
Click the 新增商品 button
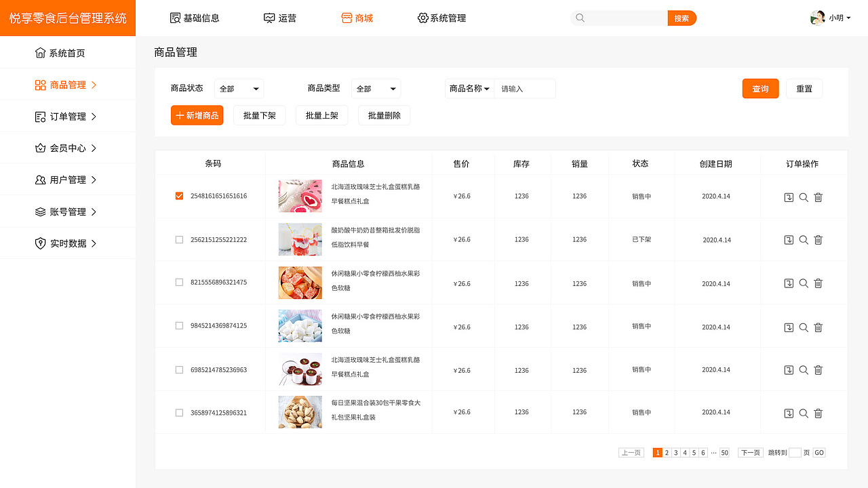pyautogui.click(x=197, y=115)
